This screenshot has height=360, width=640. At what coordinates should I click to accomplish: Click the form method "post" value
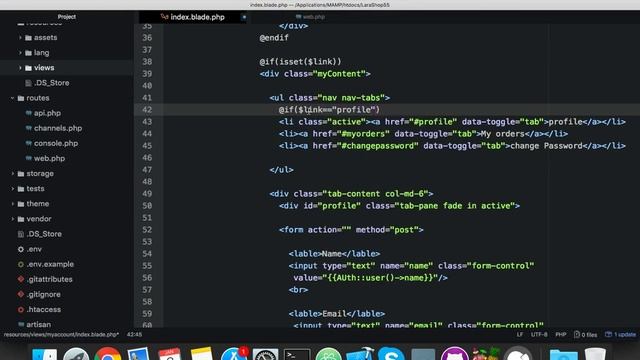point(404,230)
